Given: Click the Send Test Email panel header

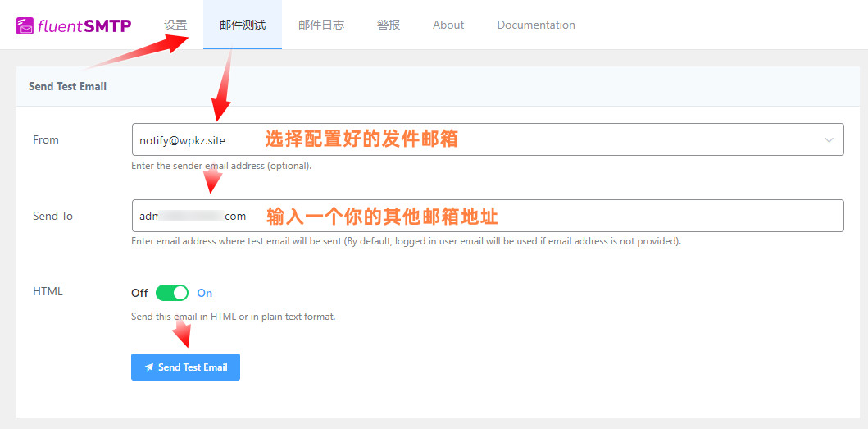Looking at the screenshot, I should pos(67,86).
